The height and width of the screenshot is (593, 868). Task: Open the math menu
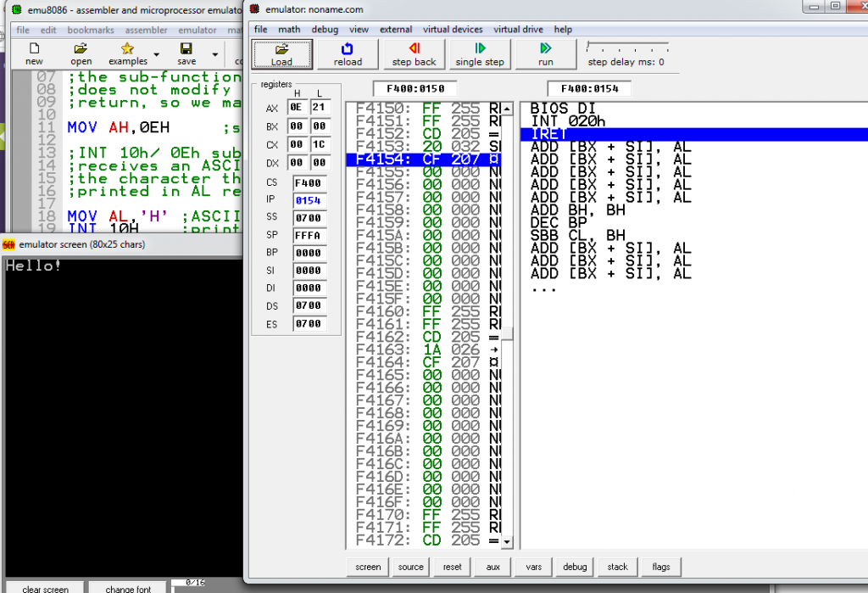[x=289, y=30]
